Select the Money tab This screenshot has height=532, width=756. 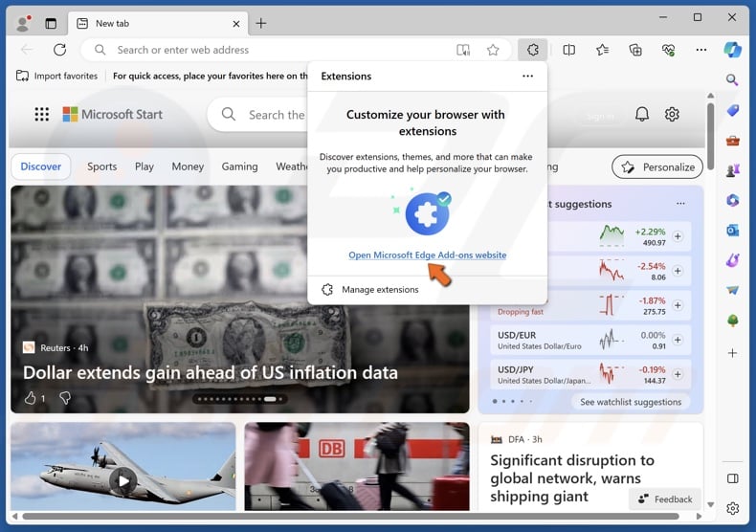188,166
